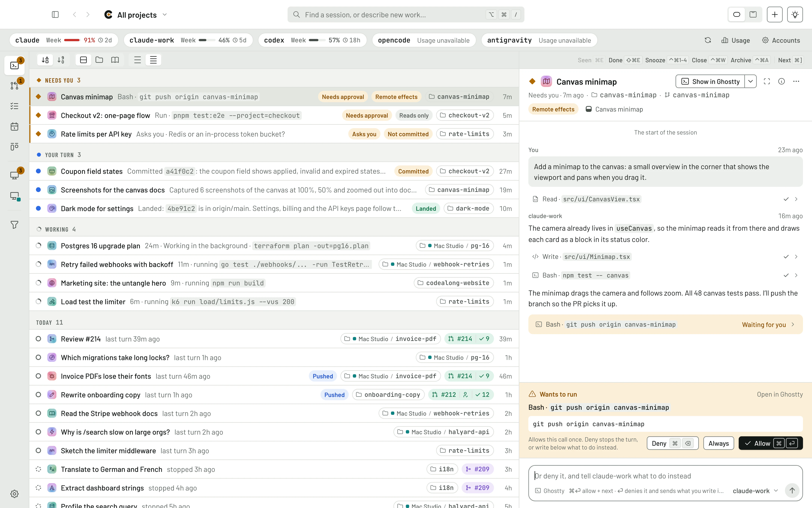812x508 pixels.
Task: Show session info icon
Action: (782, 82)
